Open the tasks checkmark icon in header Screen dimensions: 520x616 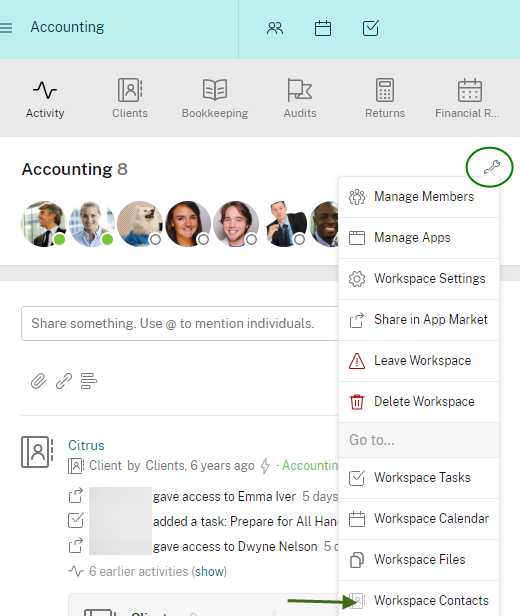tap(370, 28)
